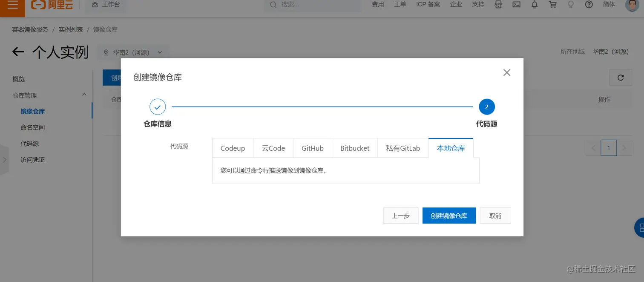
Task: Open ICP 备案 link
Action: 428,5
